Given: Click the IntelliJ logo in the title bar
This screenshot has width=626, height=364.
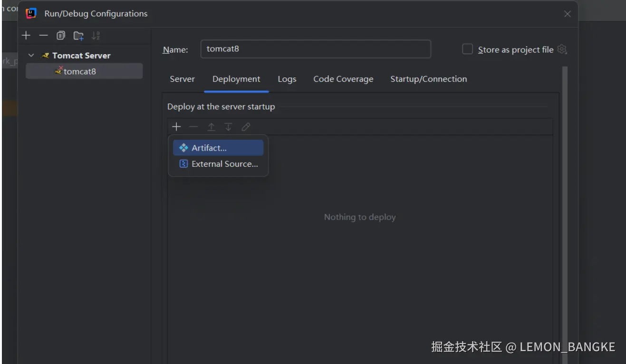Looking at the screenshot, I should [31, 14].
